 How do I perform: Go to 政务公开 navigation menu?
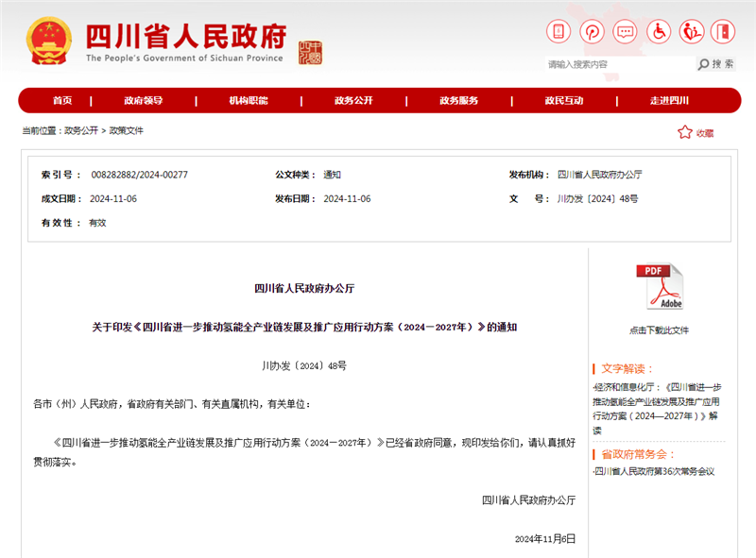tap(353, 101)
